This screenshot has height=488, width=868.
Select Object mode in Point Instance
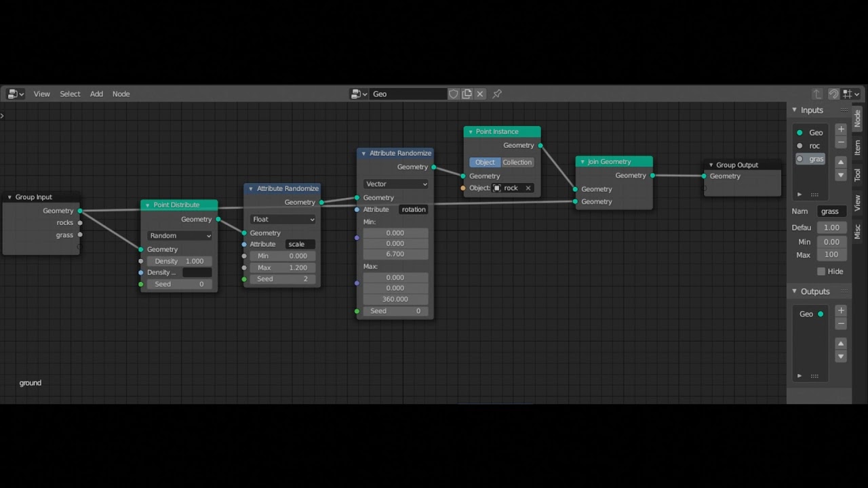pos(485,162)
